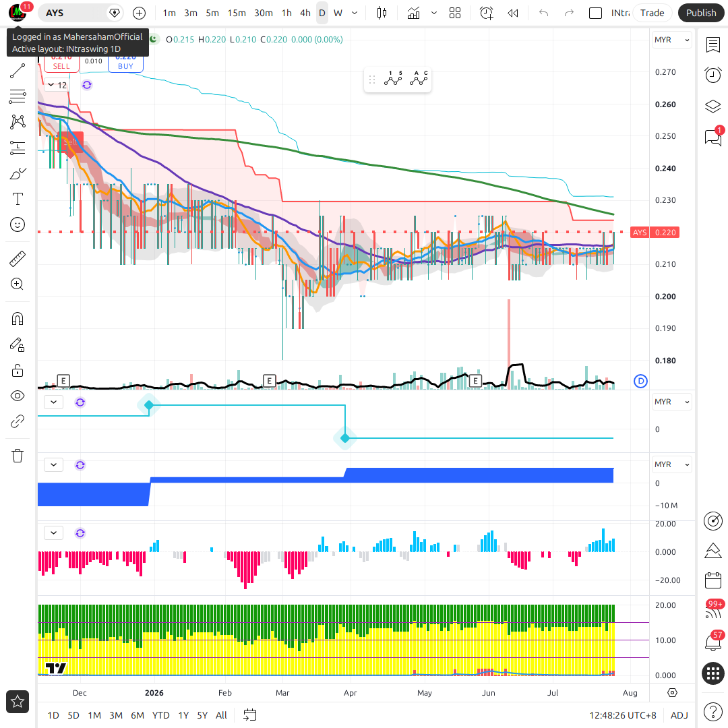Expand the blue area pane legend chevron
Screen dimensions: 728x728
[x=53, y=464]
